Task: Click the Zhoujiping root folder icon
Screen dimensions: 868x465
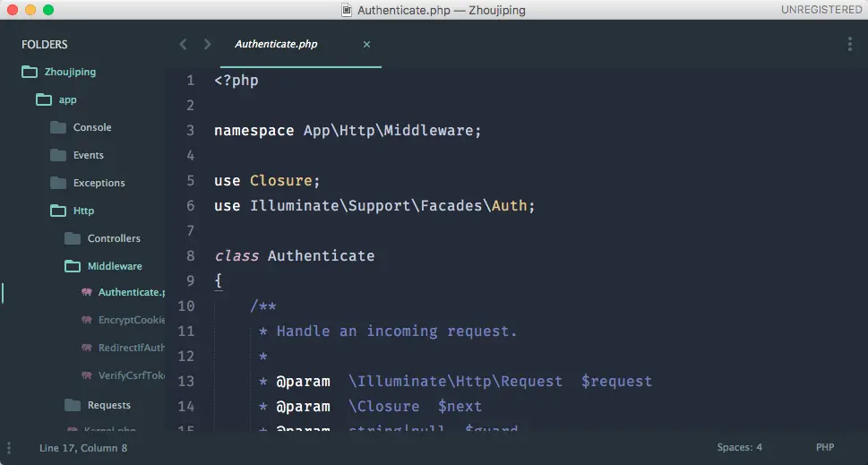Action: [30, 72]
